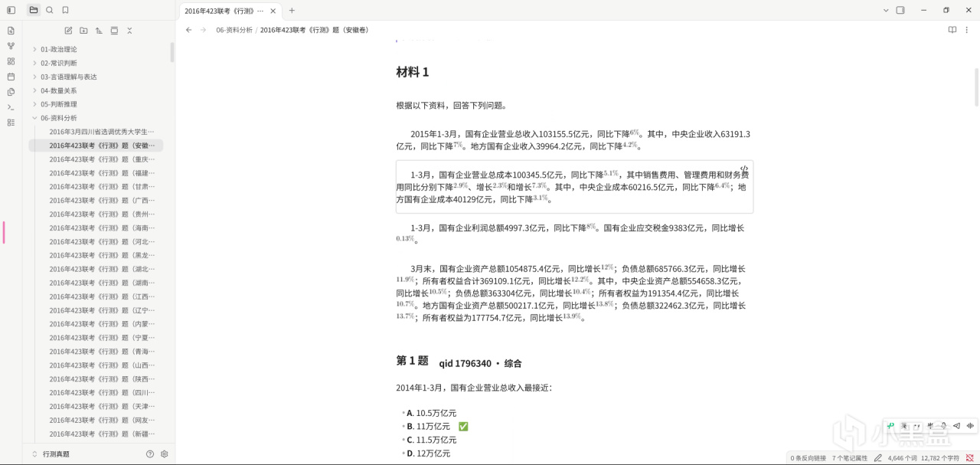Open vault help icon
980x465 pixels.
coord(150,454)
